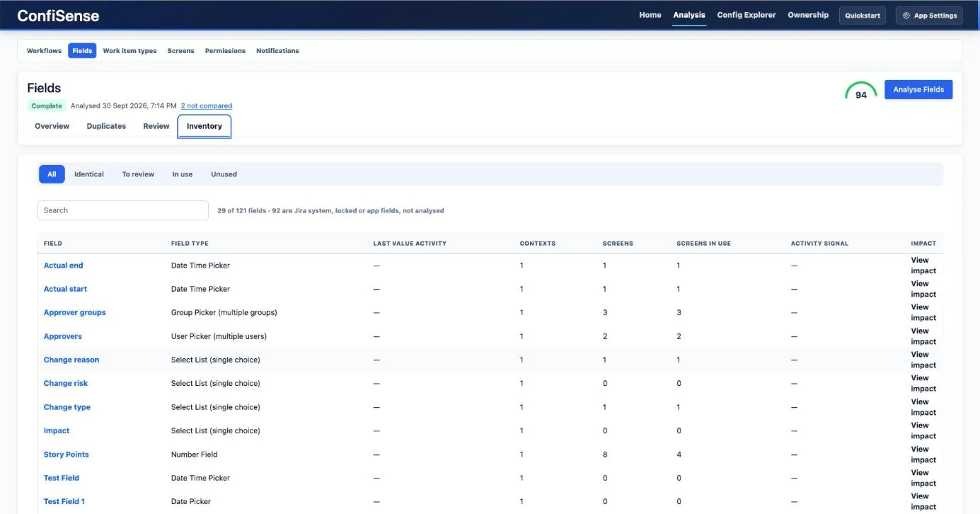The image size is (980, 514).
Task: Filter by In use fields
Action: point(183,174)
